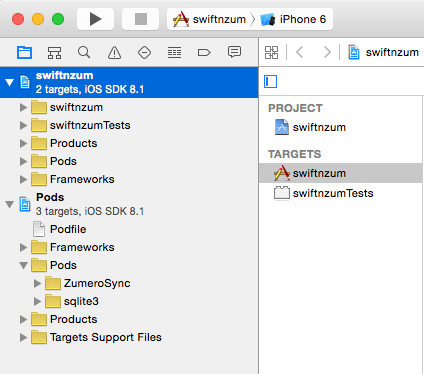This screenshot has width=424, height=374.
Task: Expand the swiftnzum folder
Action: 23,107
